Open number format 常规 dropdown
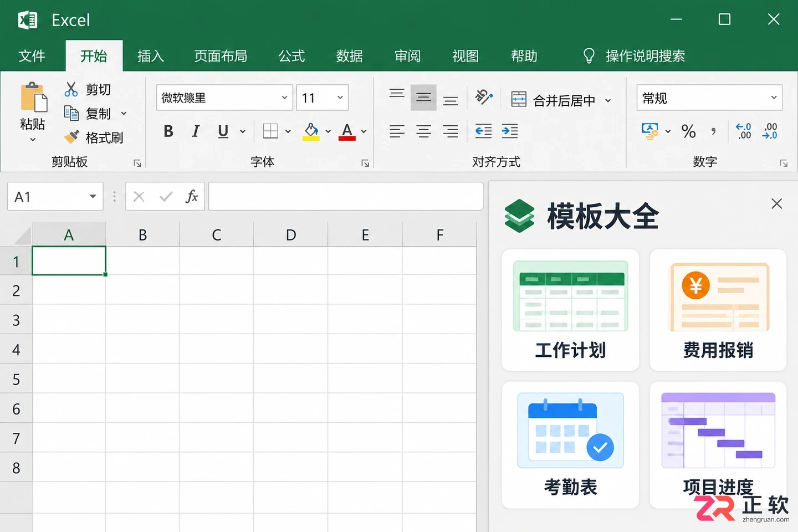 click(774, 98)
